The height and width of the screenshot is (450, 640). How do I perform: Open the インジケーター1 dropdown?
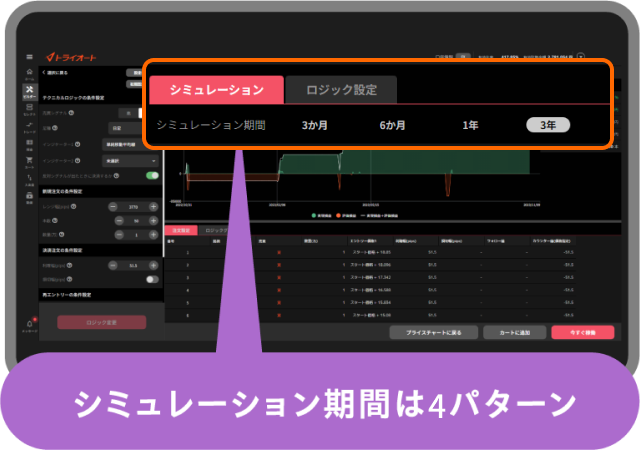122,145
